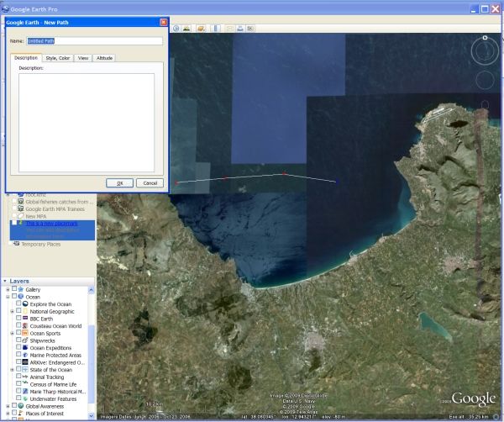Select Global fisheries catches tree item

(59, 202)
